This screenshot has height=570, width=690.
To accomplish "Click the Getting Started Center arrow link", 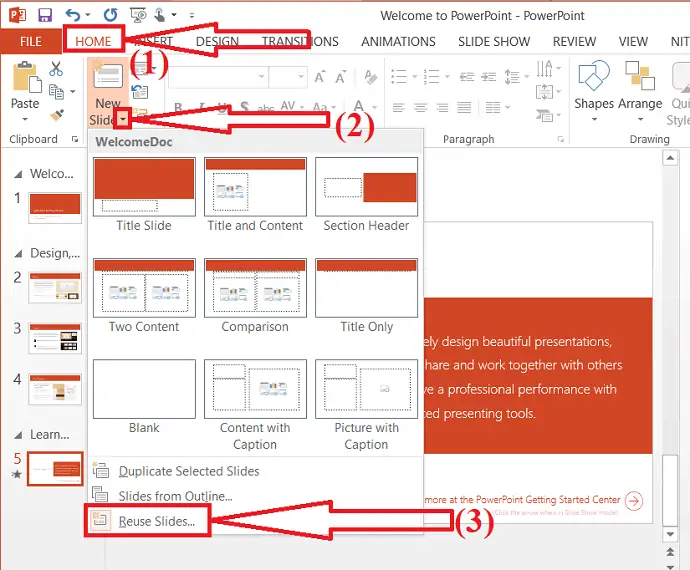I will pyautogui.click(x=634, y=501).
